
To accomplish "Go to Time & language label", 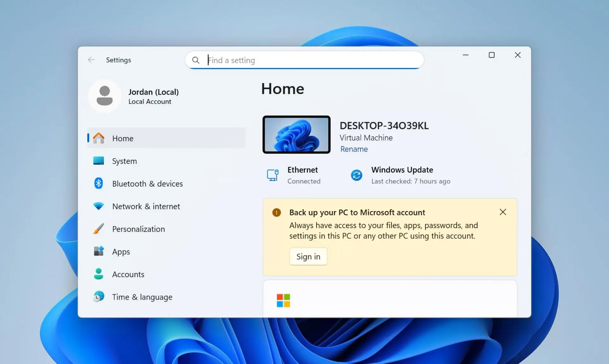I will (142, 297).
